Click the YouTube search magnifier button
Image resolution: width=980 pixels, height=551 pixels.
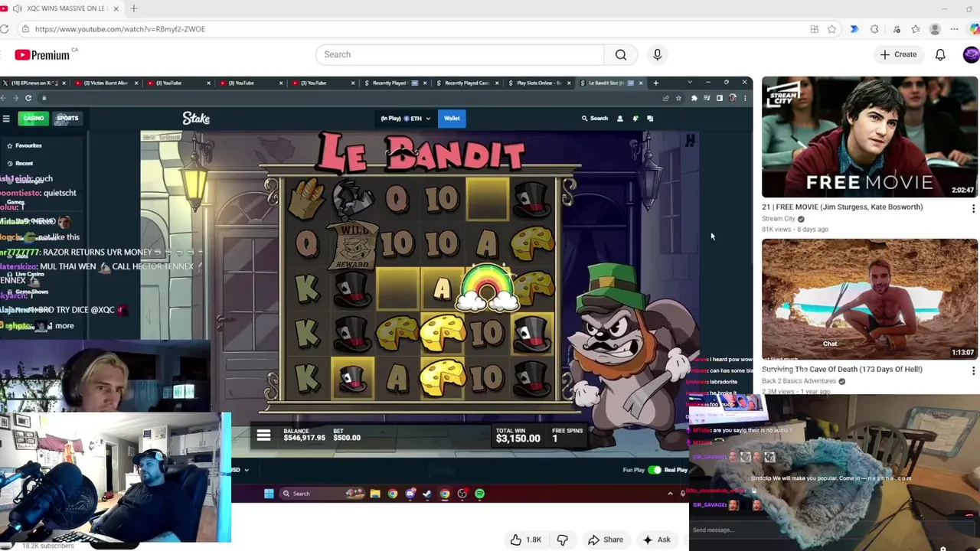coord(621,54)
